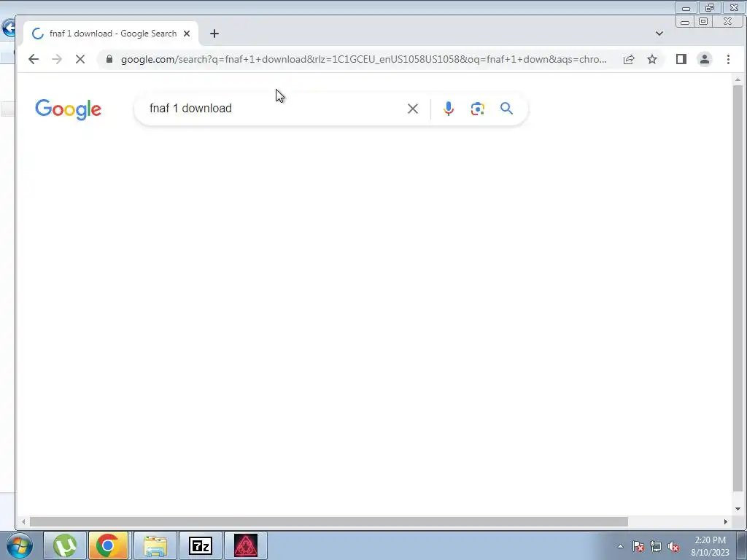Click the background window's back button
This screenshot has width=747, height=560.
point(8,28)
